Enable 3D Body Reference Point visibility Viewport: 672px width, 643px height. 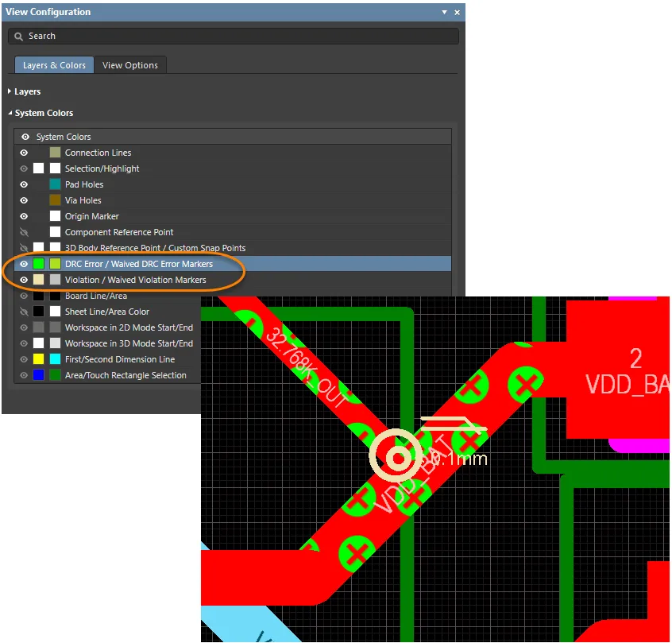click(x=23, y=247)
